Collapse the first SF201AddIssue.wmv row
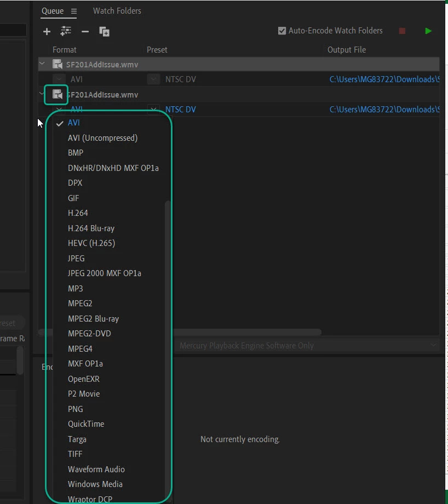Viewport: 448px width, 504px height. (x=42, y=64)
